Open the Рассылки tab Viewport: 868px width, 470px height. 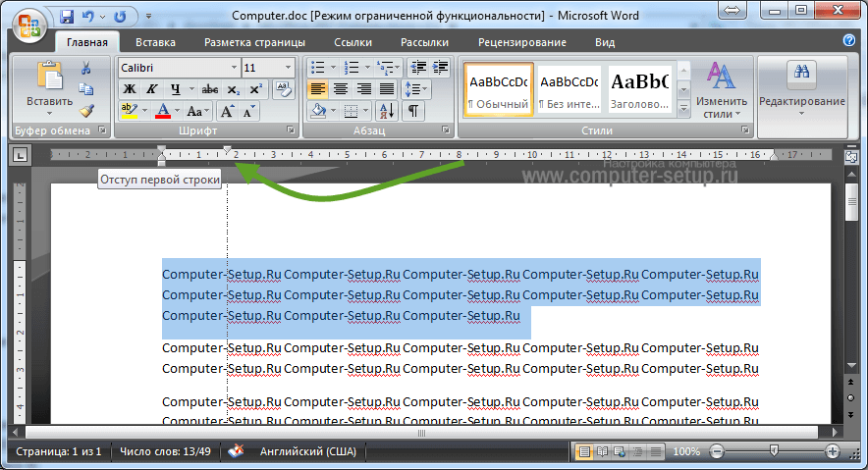[424, 42]
